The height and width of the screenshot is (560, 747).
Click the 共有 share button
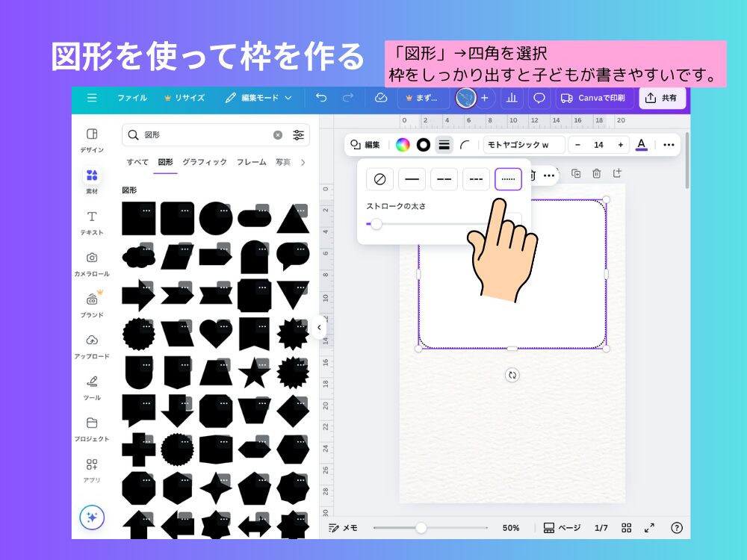tap(662, 98)
